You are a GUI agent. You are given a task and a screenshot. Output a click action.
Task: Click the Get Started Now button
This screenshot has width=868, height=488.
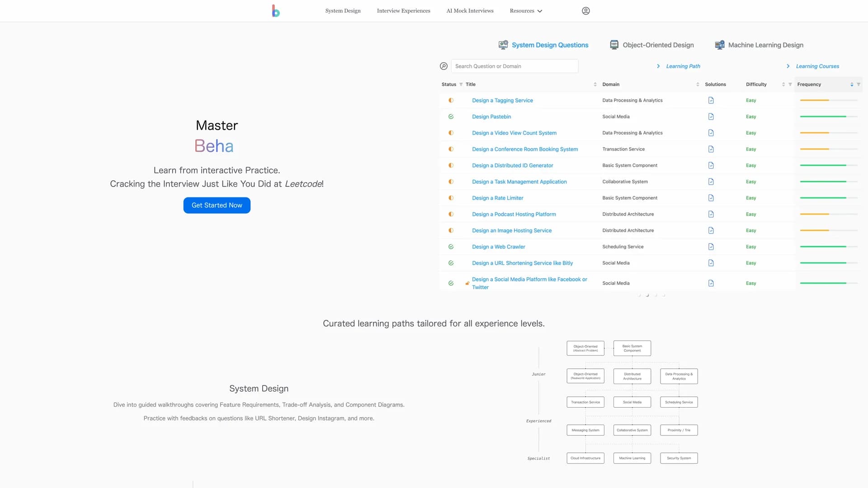(x=217, y=205)
